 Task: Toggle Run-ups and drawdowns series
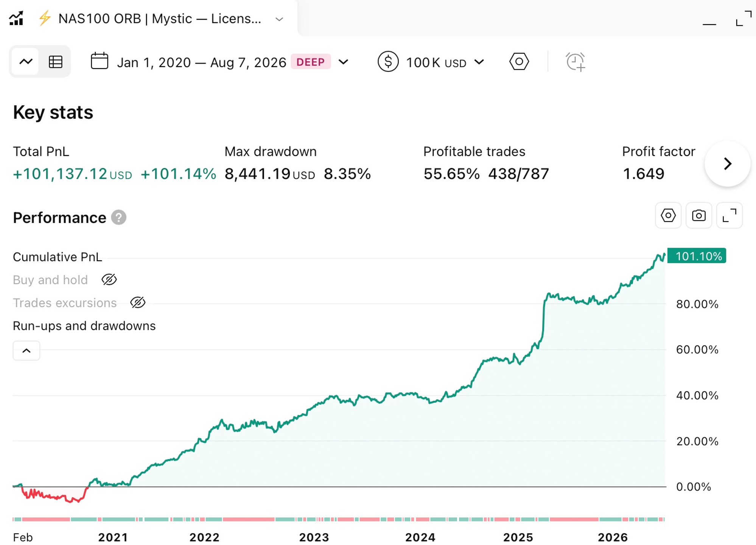[84, 326]
